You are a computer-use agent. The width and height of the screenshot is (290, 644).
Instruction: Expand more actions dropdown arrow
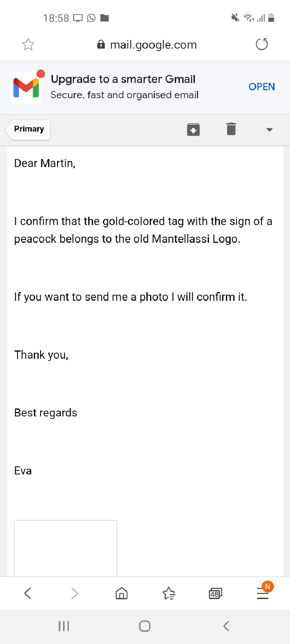269,129
